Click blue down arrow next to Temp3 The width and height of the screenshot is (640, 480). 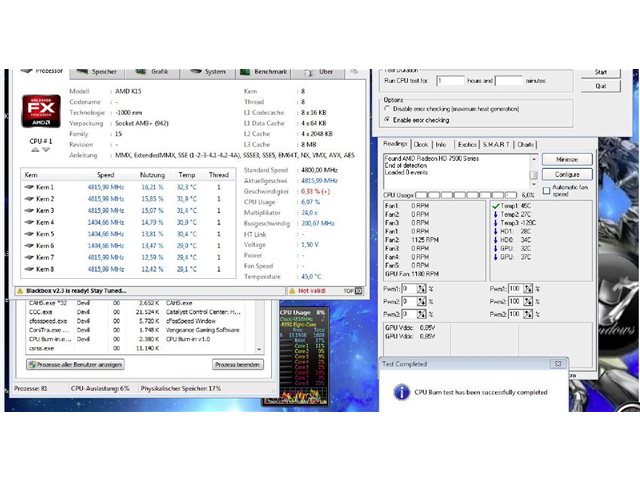pyautogui.click(x=496, y=223)
